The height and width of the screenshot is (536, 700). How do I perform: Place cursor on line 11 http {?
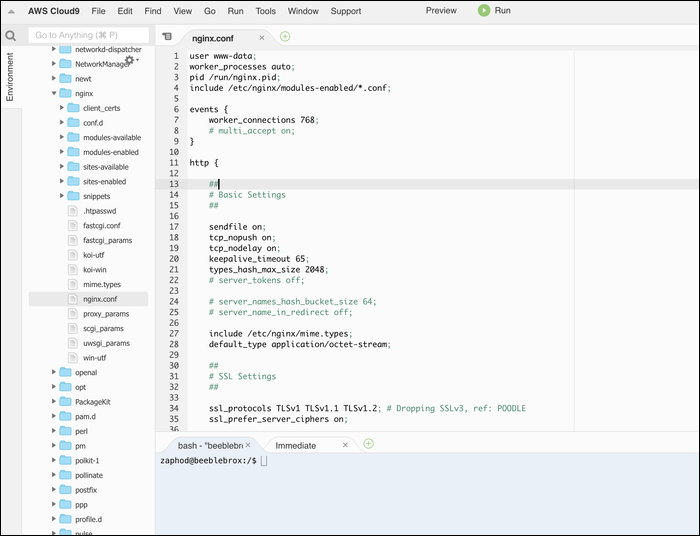pyautogui.click(x=204, y=163)
